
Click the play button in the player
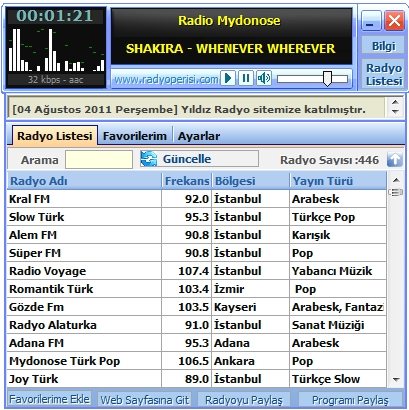228,78
